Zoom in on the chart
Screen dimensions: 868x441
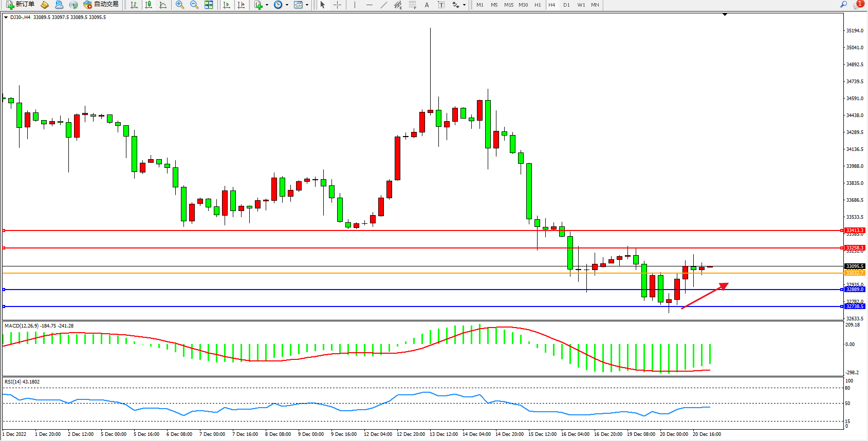click(179, 5)
